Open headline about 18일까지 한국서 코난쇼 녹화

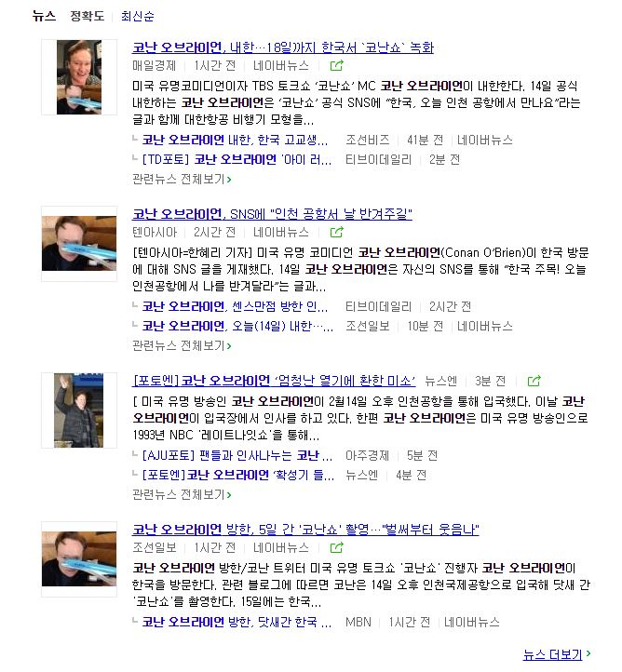pyautogui.click(x=283, y=47)
